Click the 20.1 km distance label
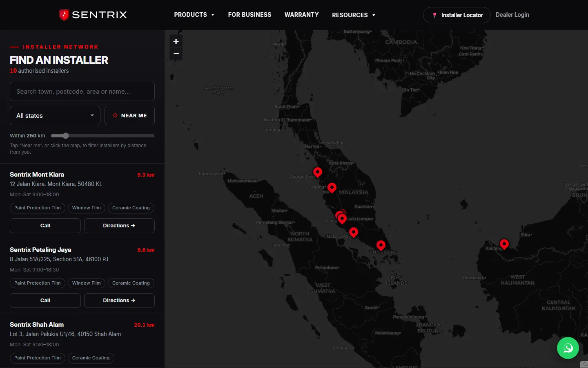Image resolution: width=588 pixels, height=368 pixels. (x=144, y=325)
